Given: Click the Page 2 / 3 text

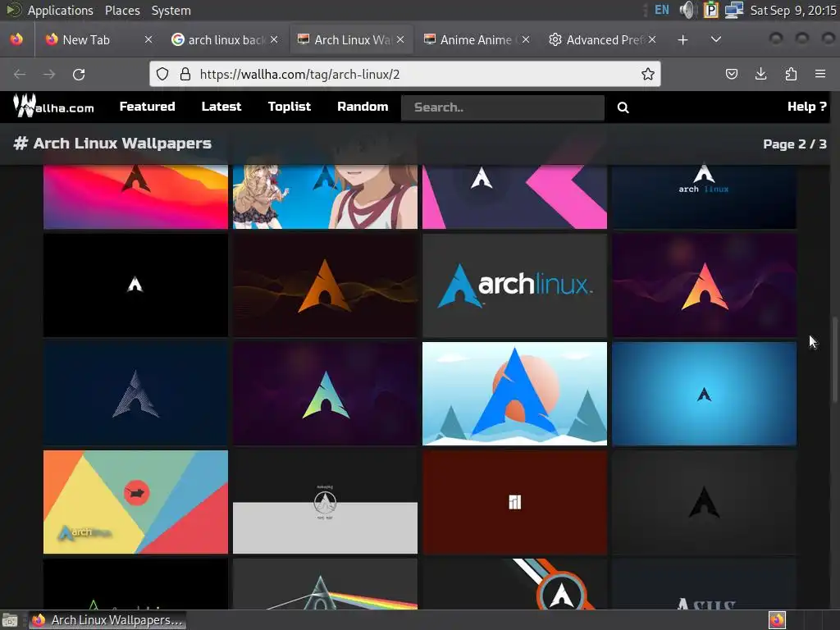Looking at the screenshot, I should coord(794,144).
